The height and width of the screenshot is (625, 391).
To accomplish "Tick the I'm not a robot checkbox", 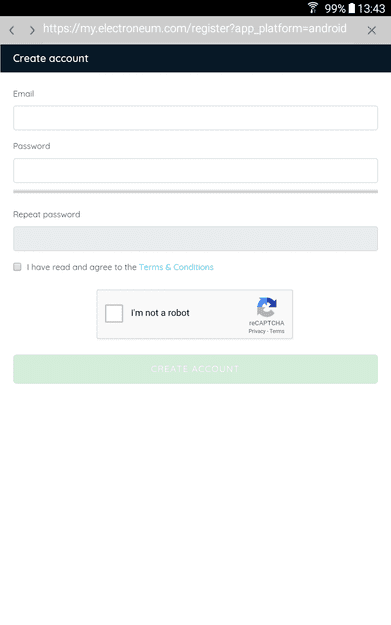I will coord(114,313).
